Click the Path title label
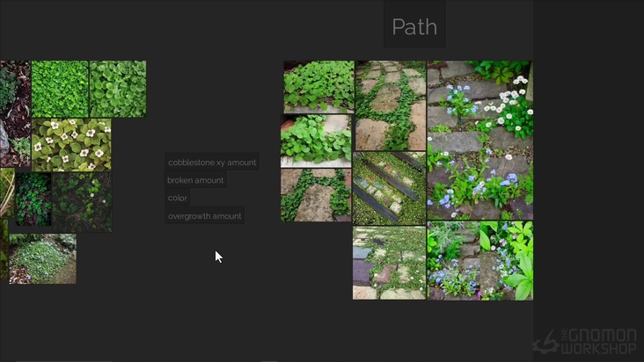The width and height of the screenshot is (644, 362). 414,26
